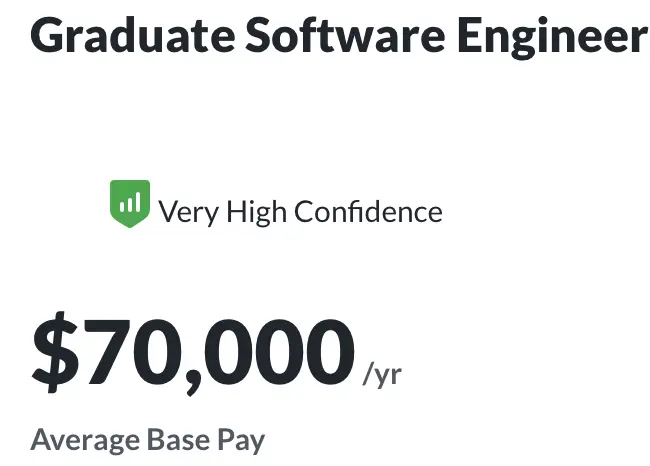Select the Average Base Pay label
Screen dimensions: 650x466
click(148, 441)
